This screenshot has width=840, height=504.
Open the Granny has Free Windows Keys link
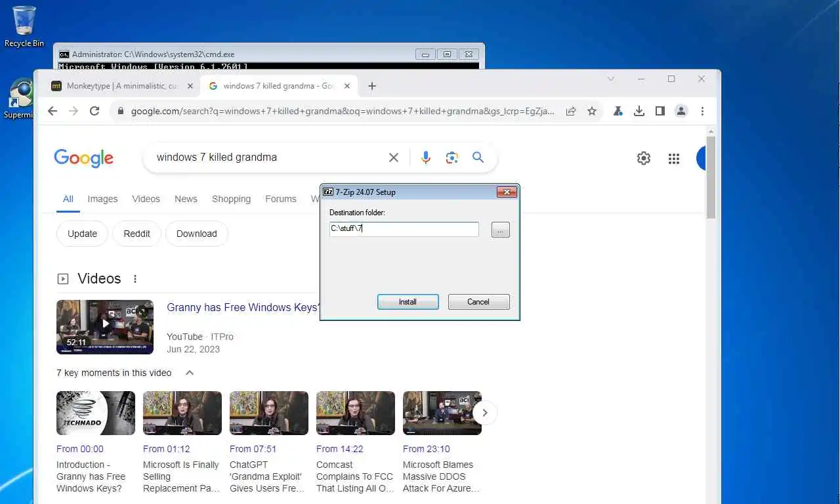click(x=243, y=307)
